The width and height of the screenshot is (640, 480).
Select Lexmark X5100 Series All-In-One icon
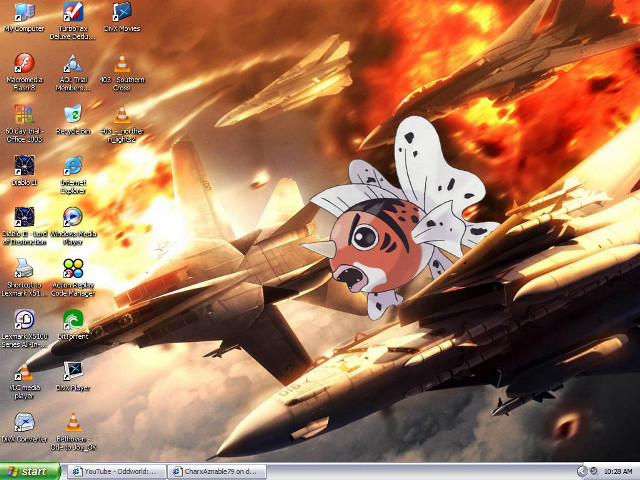[x=24, y=329]
